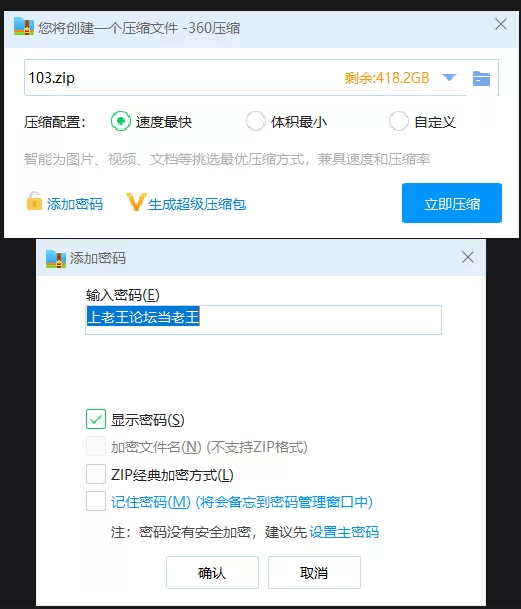Click the app icon in 添加密码 dialog title
Screen dimensions: 521x609
[56, 259]
